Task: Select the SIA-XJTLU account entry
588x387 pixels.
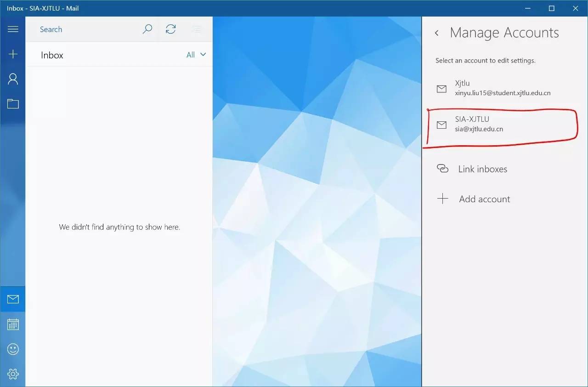Action: tap(504, 124)
